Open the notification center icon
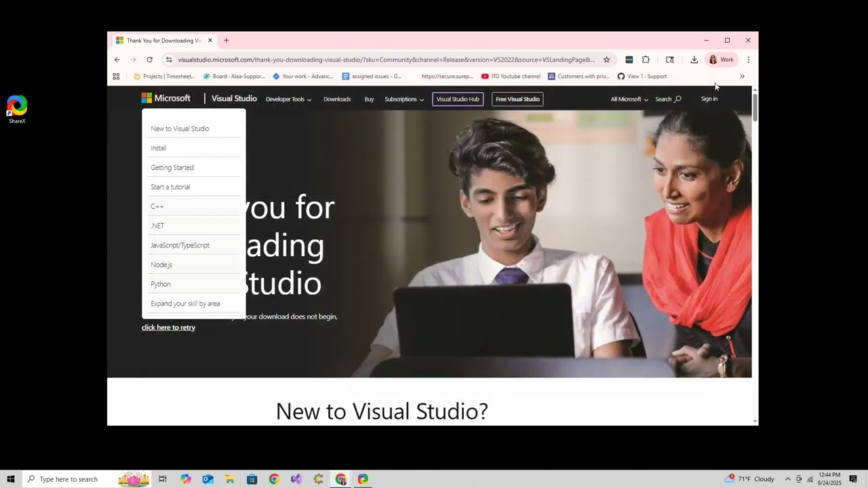This screenshot has width=868, height=488. [x=853, y=479]
